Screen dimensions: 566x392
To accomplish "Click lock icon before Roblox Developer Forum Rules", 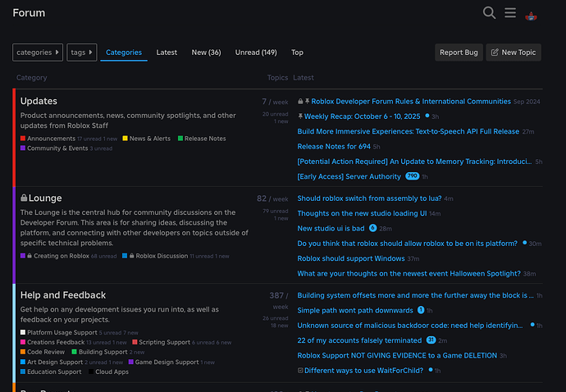I will (300, 102).
